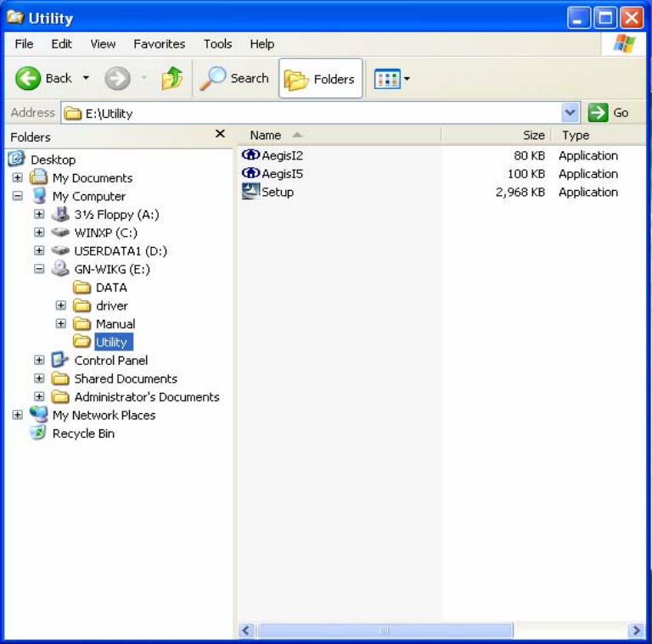
Task: Expand the My Documents node
Action: click(18, 178)
